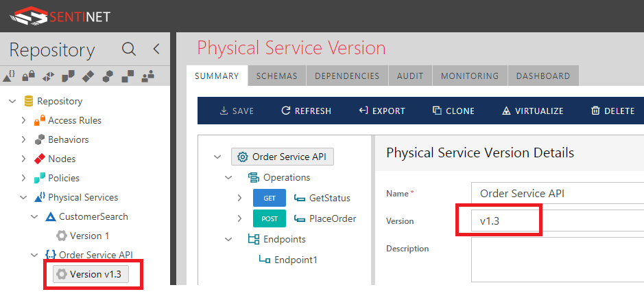
Task: Select Endpoint1 in the service tree
Action: 296,260
